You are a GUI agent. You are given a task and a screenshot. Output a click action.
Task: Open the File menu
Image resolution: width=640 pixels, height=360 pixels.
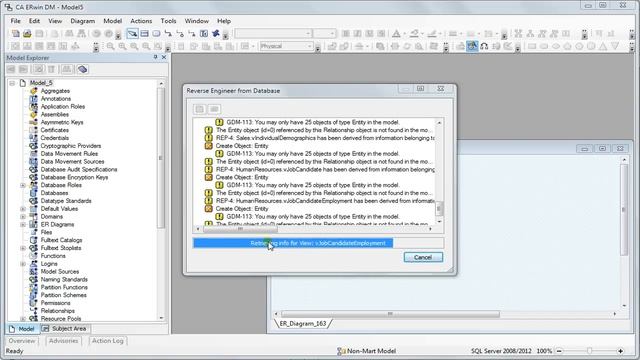coord(16,21)
